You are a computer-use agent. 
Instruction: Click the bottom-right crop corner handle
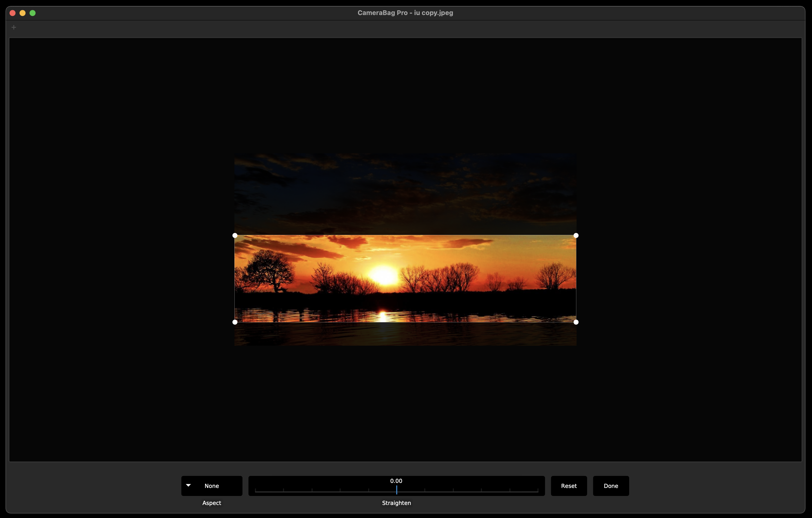576,322
